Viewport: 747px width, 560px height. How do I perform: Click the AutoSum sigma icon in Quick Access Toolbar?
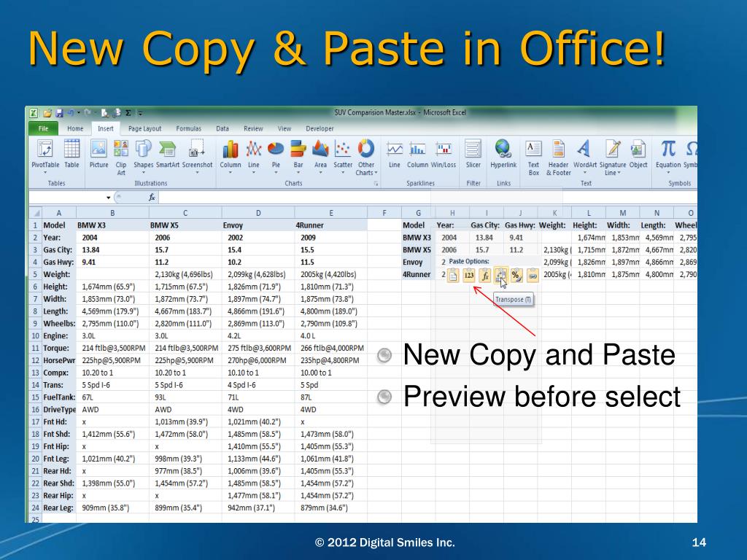[x=128, y=113]
